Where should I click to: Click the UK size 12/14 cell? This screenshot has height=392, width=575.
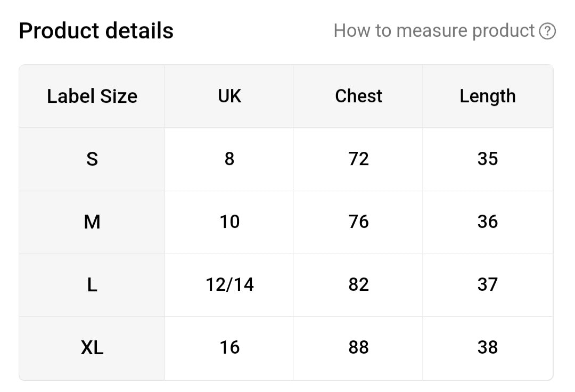(x=229, y=285)
